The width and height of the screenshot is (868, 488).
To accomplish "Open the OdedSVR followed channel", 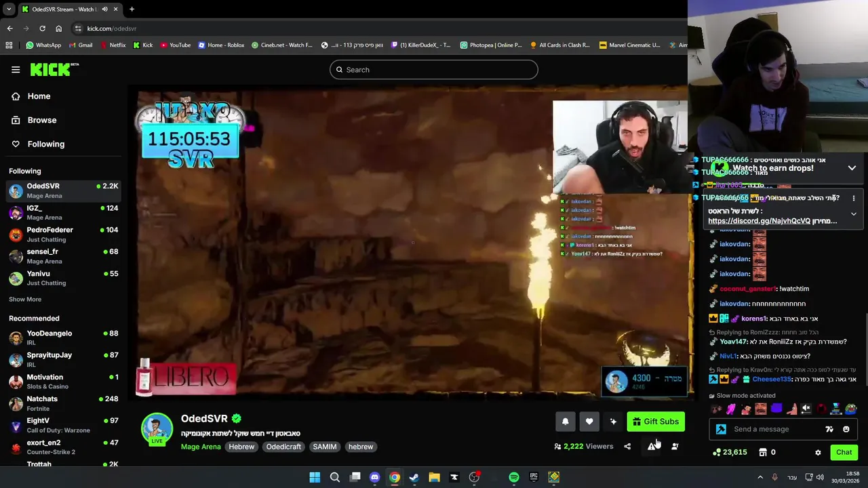I will tap(64, 190).
